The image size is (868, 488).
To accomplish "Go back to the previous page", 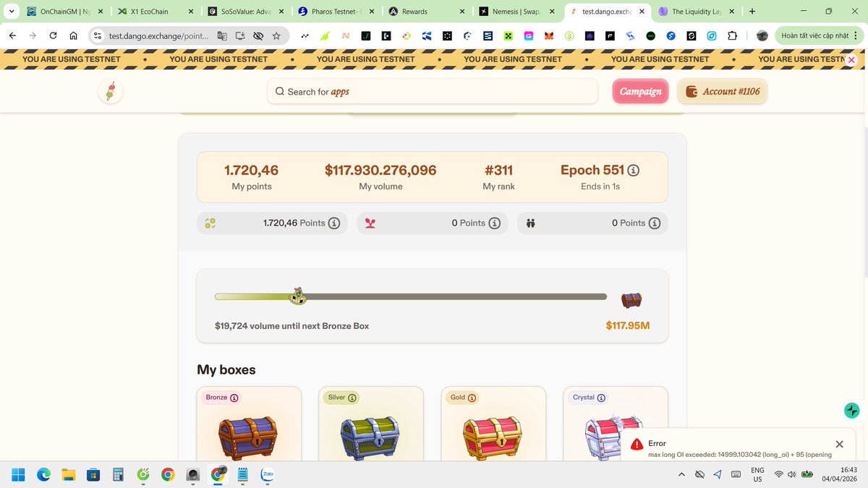I will (12, 36).
